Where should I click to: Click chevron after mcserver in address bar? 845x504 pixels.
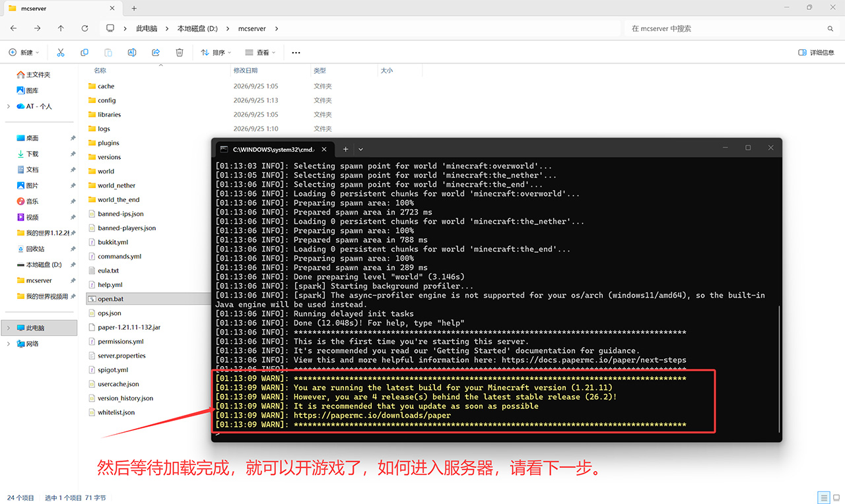(276, 28)
